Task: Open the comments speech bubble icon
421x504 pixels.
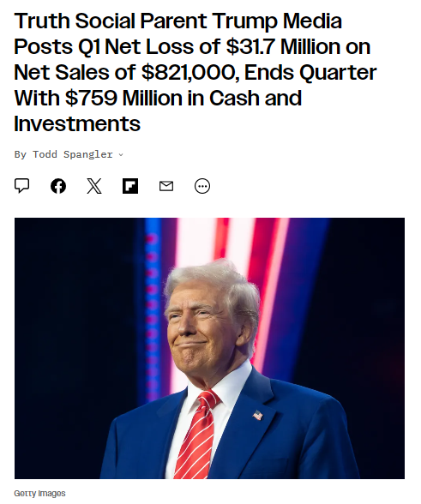Action: tap(22, 186)
